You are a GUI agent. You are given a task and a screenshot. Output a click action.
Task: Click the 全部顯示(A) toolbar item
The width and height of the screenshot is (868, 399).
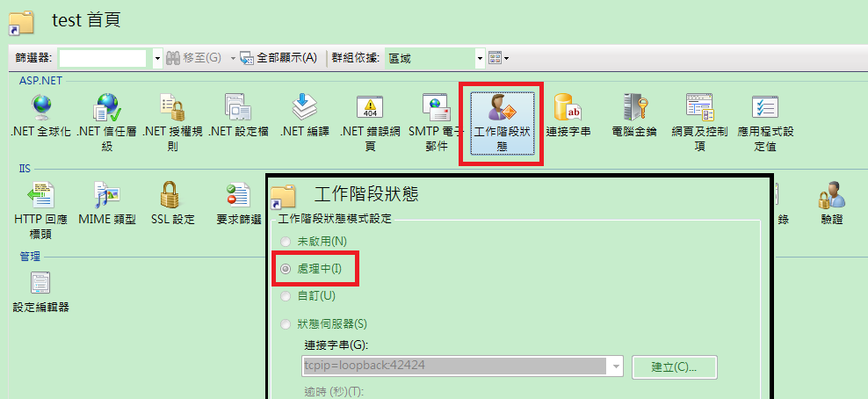279,58
